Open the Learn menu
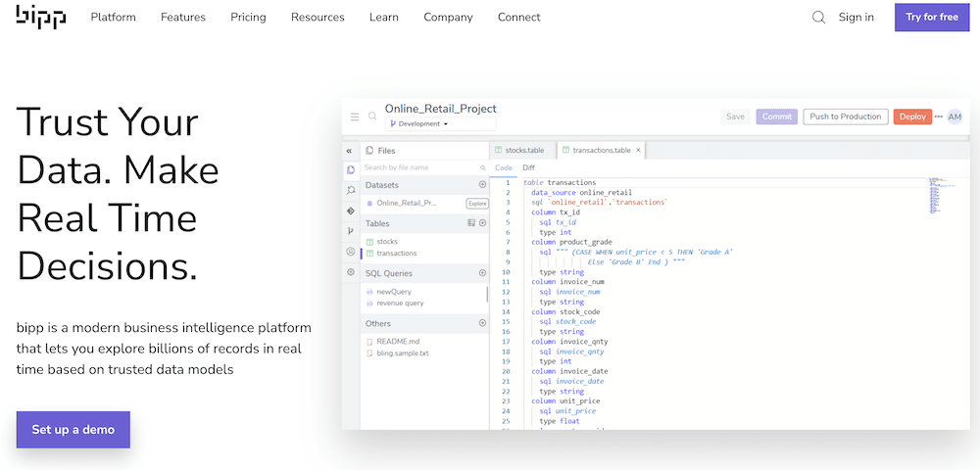Image resolution: width=980 pixels, height=470 pixels. [x=384, y=18]
